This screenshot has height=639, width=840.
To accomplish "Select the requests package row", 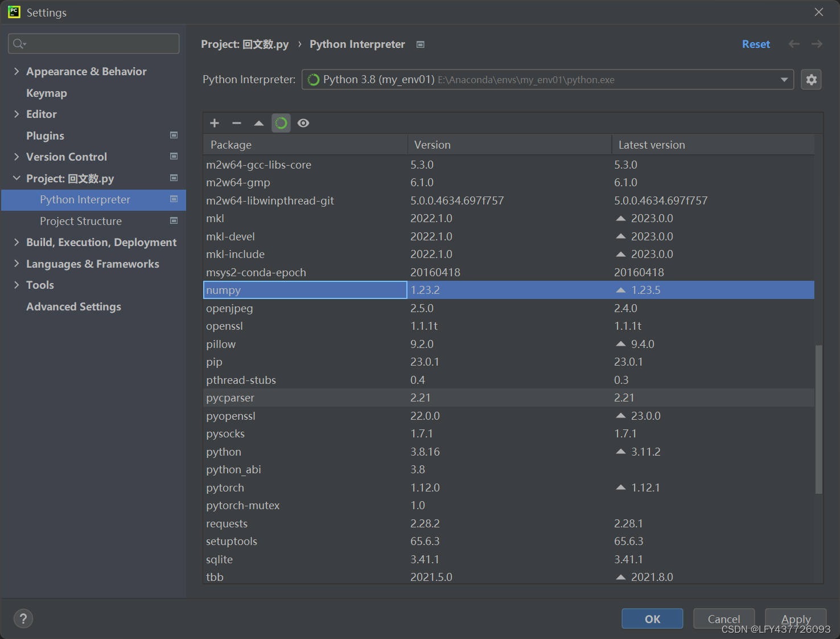I will (509, 523).
